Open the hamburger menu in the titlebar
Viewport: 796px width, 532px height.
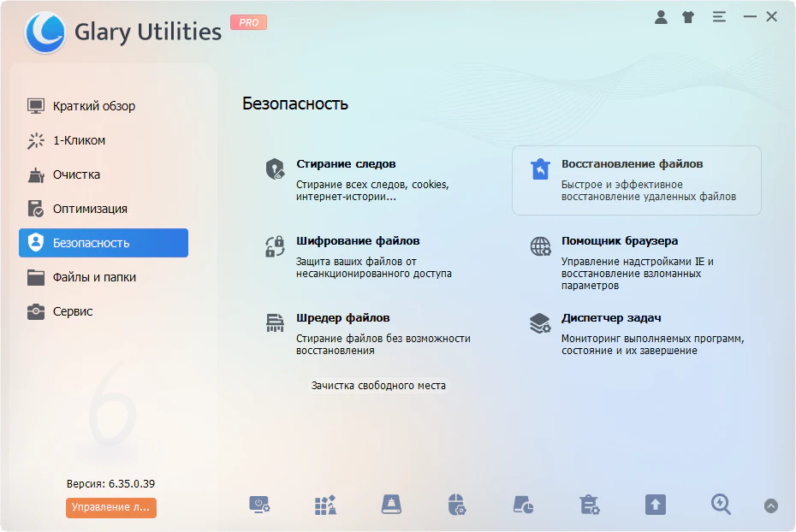719,15
